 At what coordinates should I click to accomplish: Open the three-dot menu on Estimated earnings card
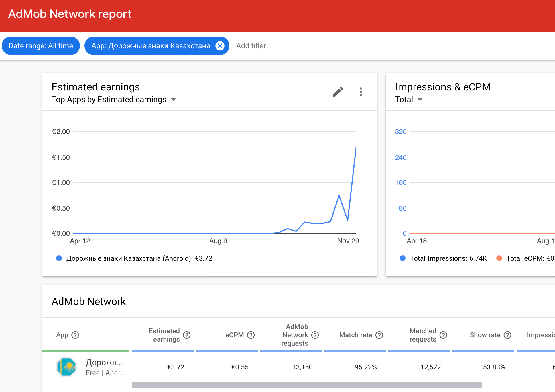point(361,92)
